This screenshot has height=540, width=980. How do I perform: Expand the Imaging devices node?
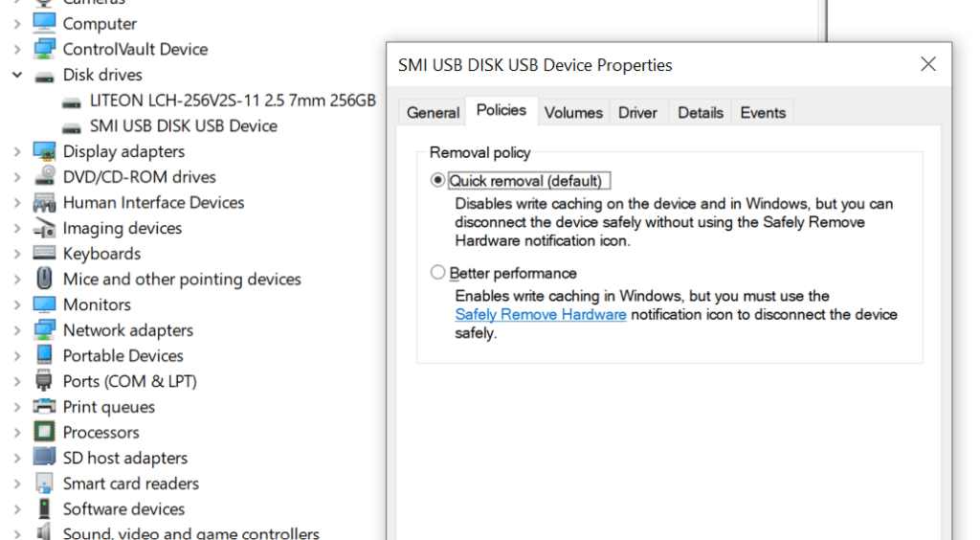[17, 228]
